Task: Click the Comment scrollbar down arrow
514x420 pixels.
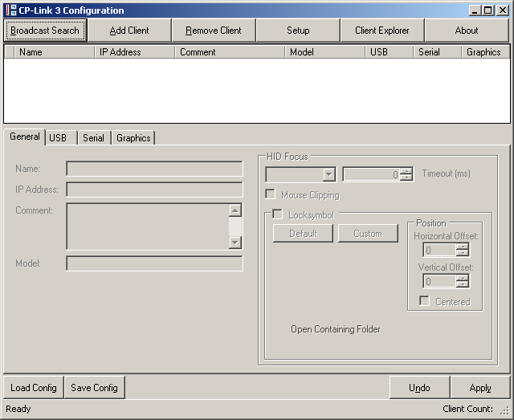Action: tap(235, 243)
